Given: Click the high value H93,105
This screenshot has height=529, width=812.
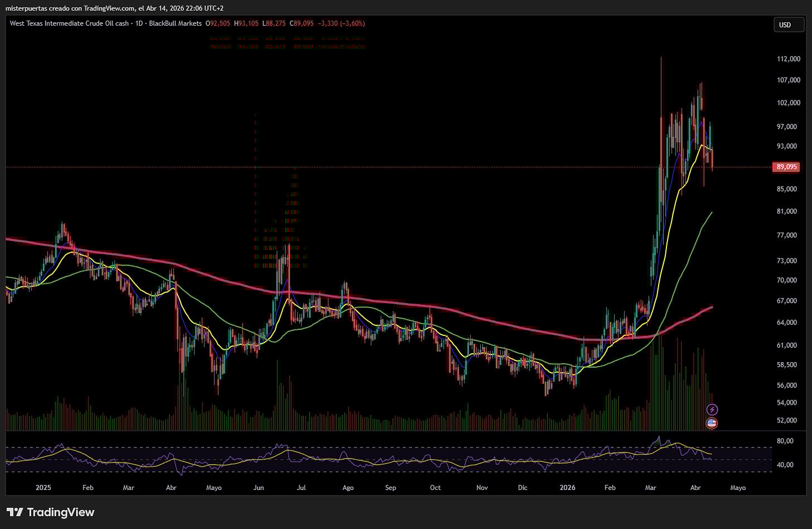Looking at the screenshot, I should click(246, 23).
